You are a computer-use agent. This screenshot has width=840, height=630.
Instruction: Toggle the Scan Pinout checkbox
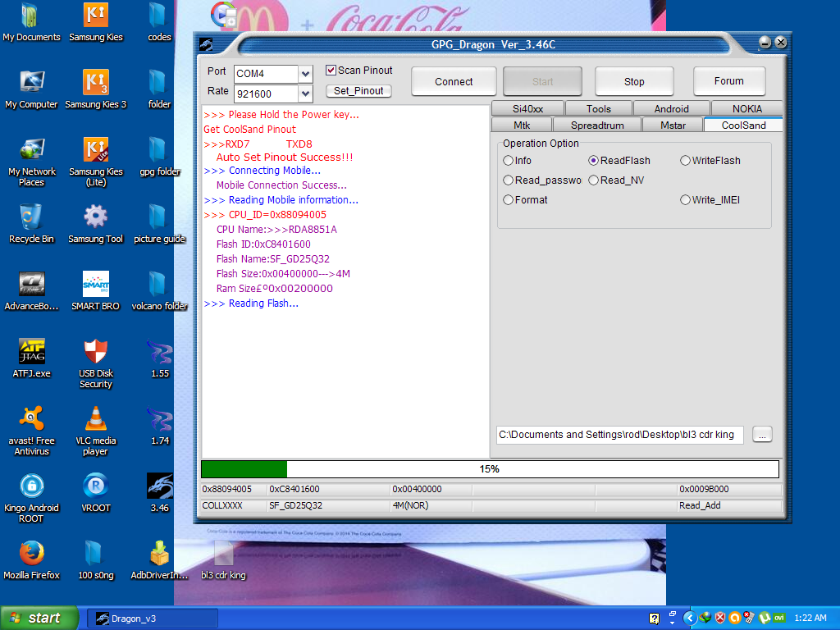pos(331,71)
